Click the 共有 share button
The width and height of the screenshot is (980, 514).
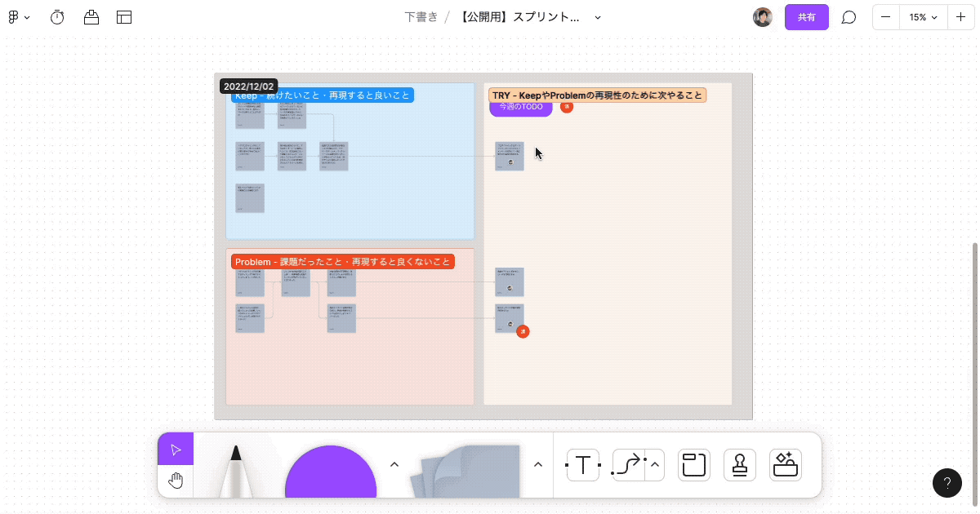[807, 17]
